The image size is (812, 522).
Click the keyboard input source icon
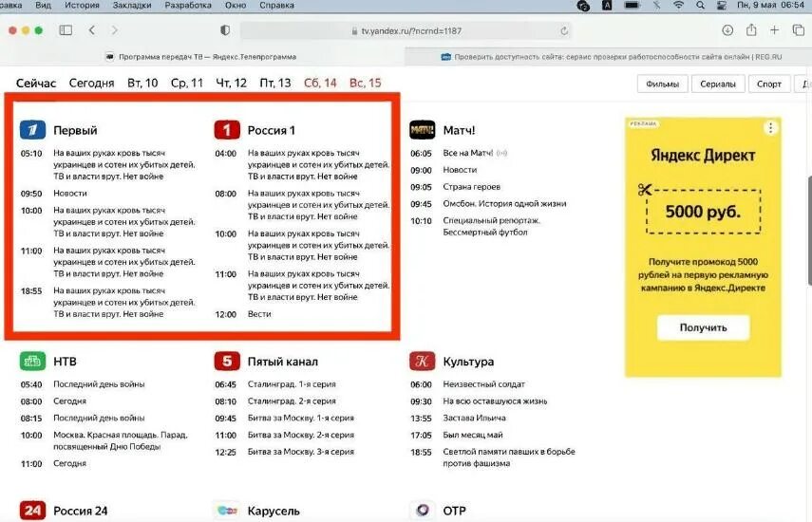point(607,5)
